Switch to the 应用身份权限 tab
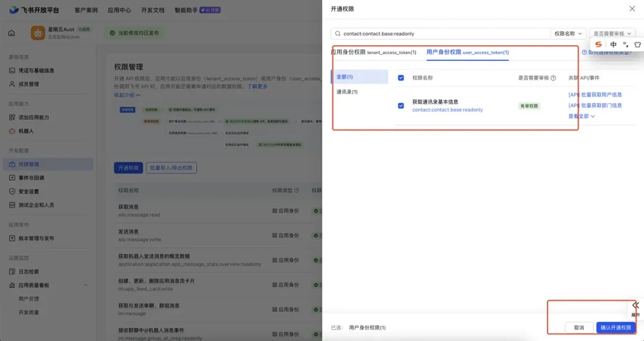 pyautogui.click(x=373, y=52)
